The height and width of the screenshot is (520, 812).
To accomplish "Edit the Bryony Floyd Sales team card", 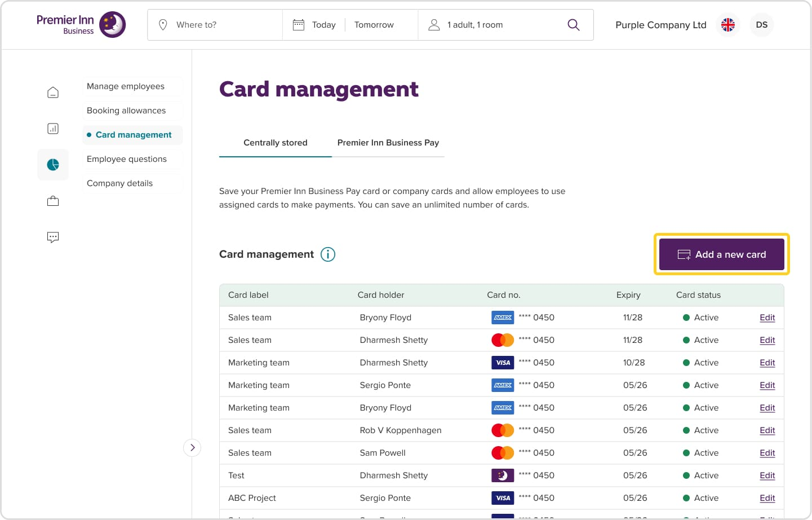I will 767,318.
